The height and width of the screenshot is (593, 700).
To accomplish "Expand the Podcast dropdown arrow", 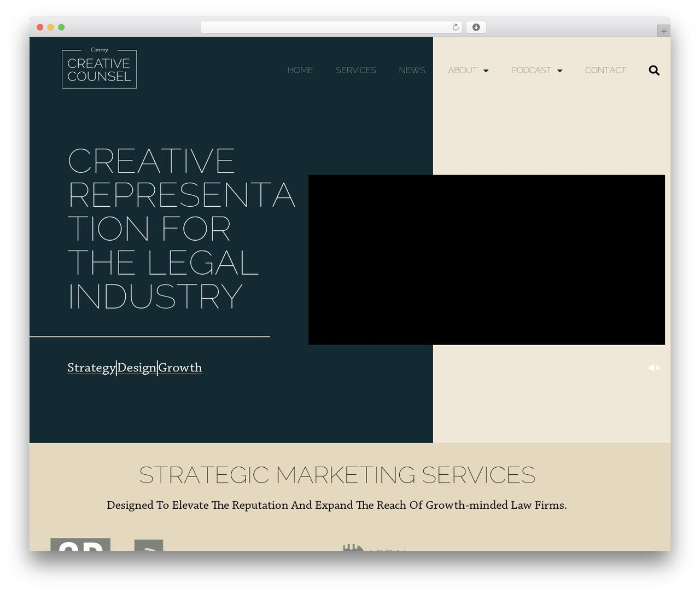I will point(559,71).
